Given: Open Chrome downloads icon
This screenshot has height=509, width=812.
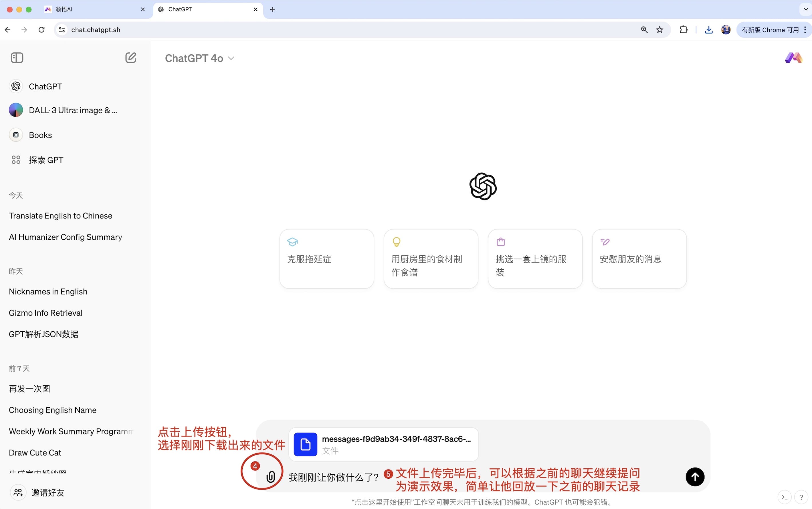Looking at the screenshot, I should (708, 29).
